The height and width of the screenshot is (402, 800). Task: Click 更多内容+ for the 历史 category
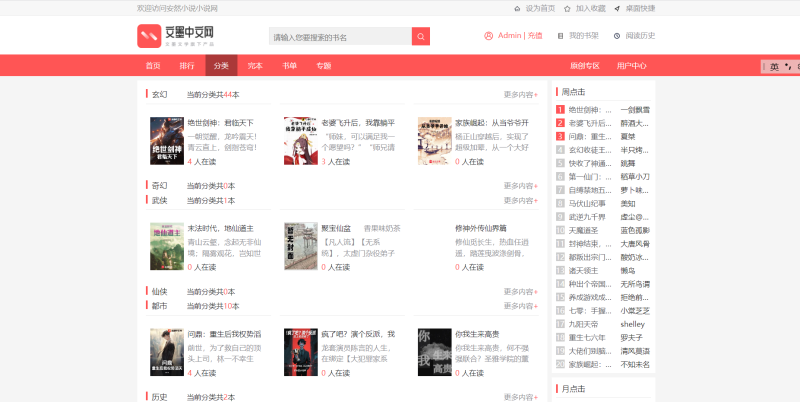point(521,397)
